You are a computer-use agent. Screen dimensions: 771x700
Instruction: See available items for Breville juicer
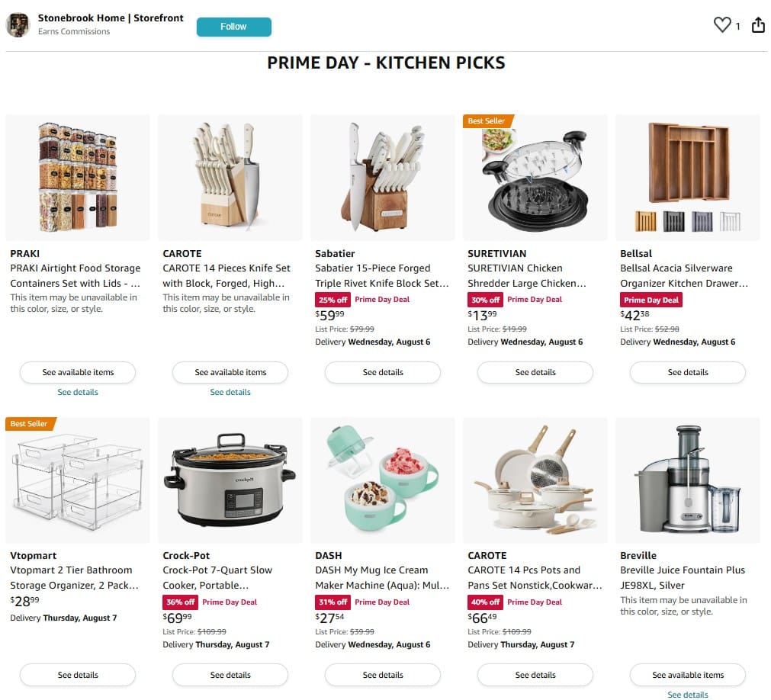pyautogui.click(x=687, y=675)
